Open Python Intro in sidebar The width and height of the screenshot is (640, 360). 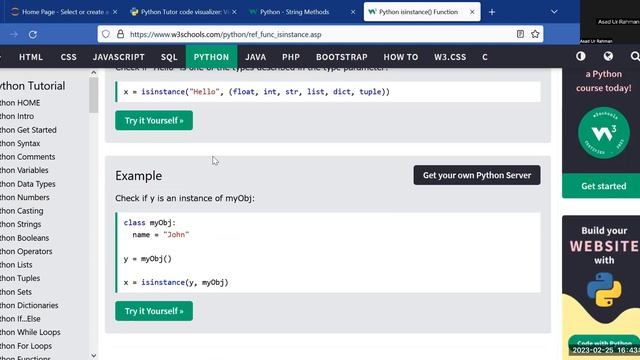[x=17, y=116]
